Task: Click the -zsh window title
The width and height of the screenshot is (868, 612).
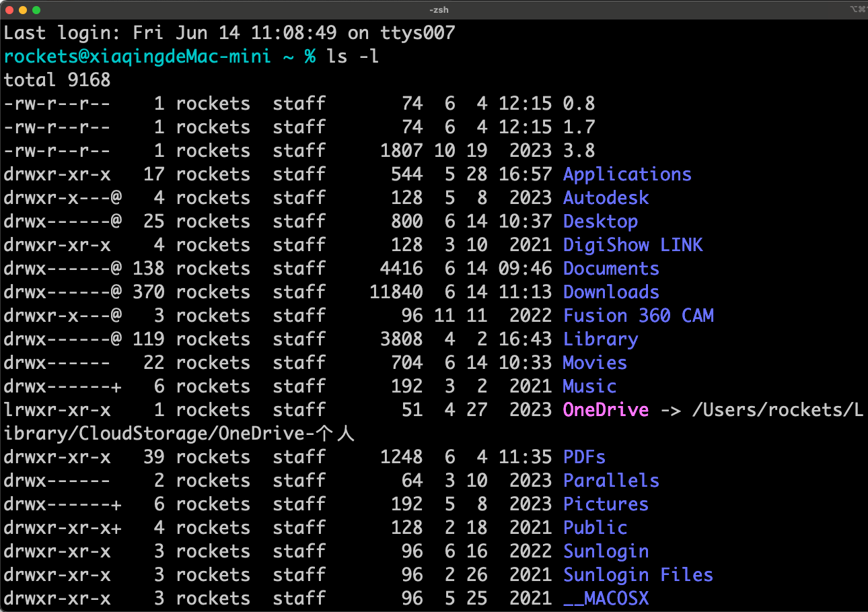Action: coord(439,9)
